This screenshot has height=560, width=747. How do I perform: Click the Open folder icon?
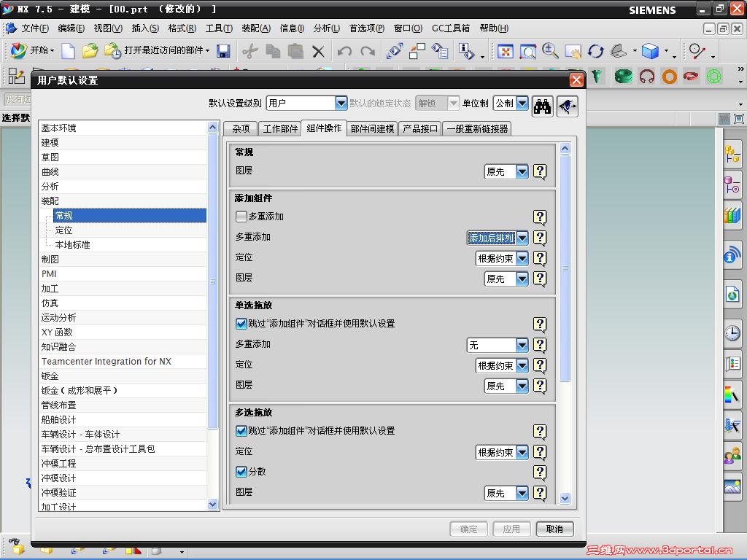click(x=90, y=50)
